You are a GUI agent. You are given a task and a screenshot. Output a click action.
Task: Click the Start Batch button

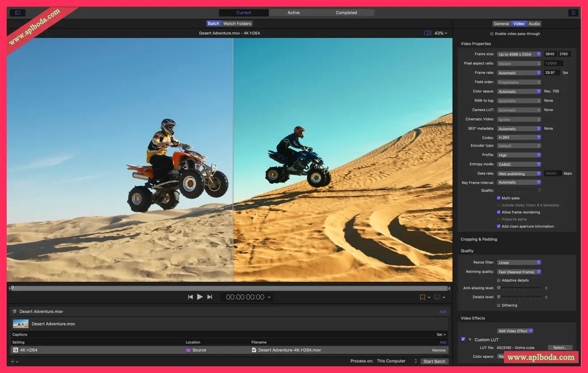(x=434, y=361)
